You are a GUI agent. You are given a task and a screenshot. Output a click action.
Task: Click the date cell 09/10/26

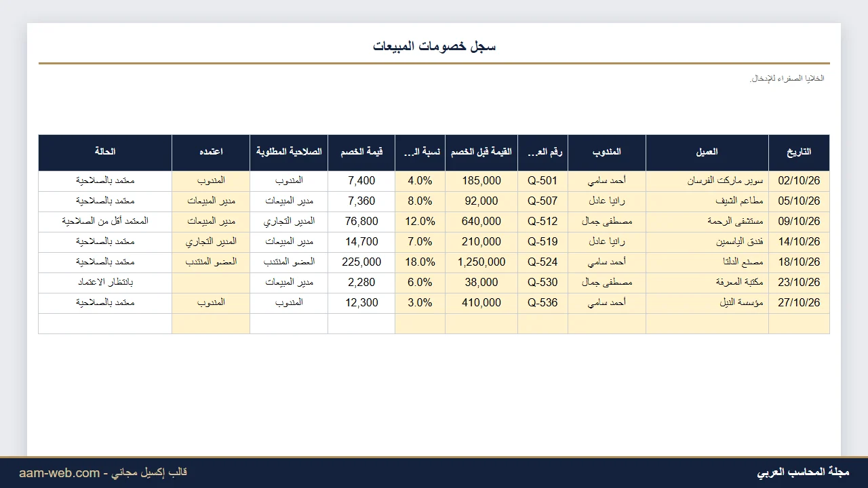(799, 222)
